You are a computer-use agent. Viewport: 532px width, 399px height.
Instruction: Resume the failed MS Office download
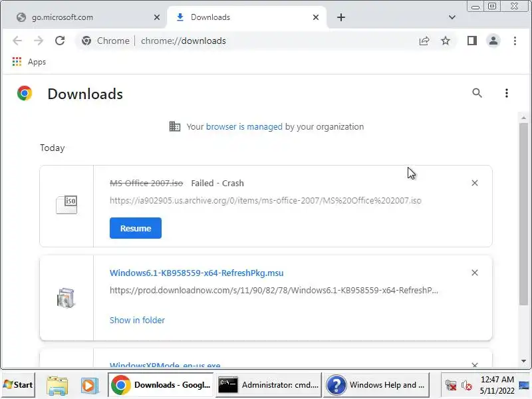[136, 228]
